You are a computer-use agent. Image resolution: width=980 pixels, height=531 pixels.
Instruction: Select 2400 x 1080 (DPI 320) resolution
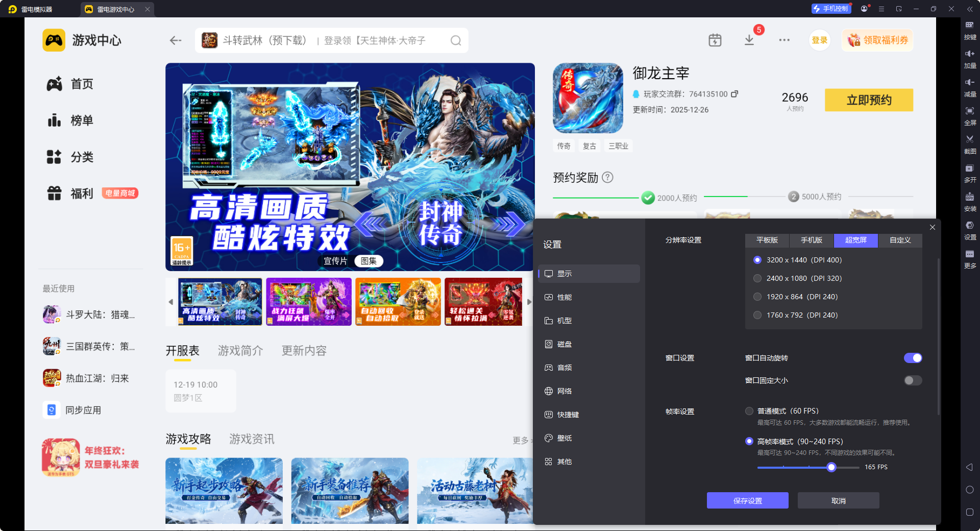coord(757,278)
